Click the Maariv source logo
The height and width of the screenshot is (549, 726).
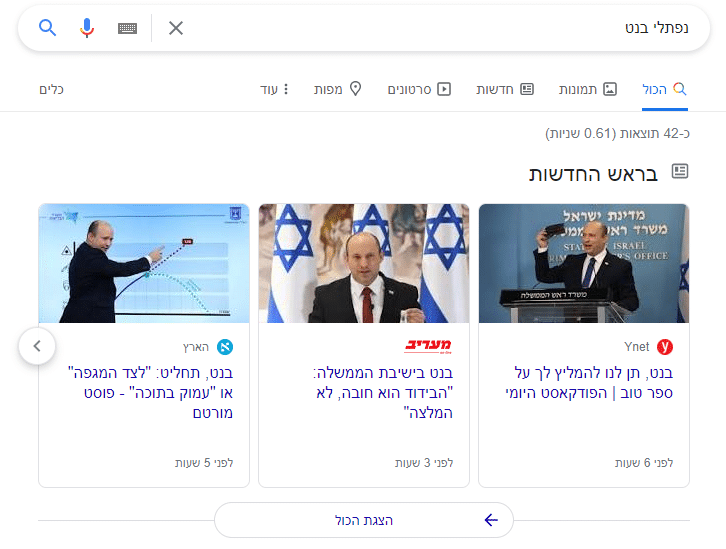click(429, 346)
